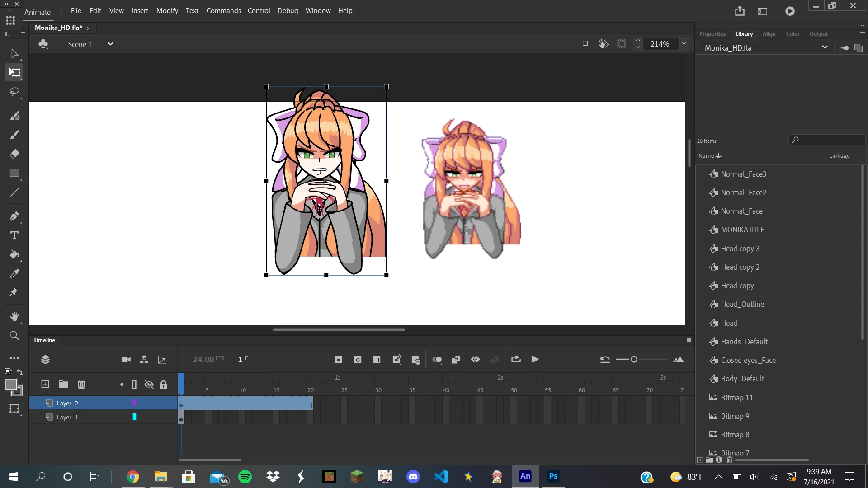Switch to the Properties tab
The height and width of the screenshot is (488, 868).
712,34
